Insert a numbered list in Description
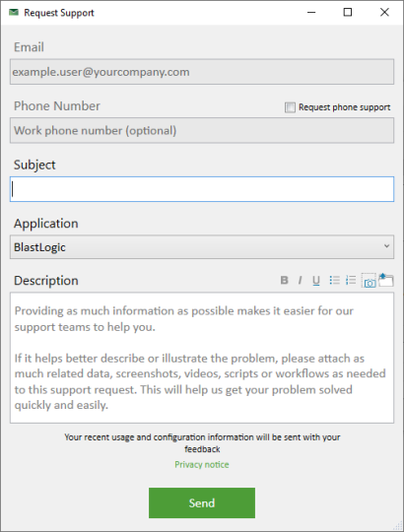 coord(351,280)
